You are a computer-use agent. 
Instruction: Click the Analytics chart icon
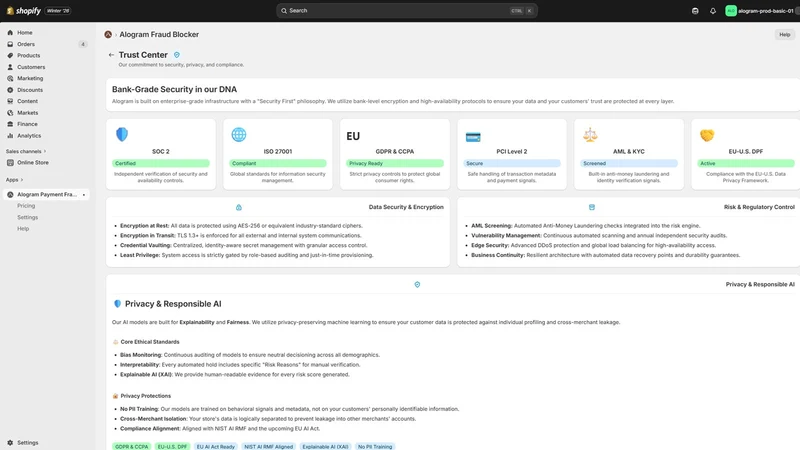tap(10, 136)
